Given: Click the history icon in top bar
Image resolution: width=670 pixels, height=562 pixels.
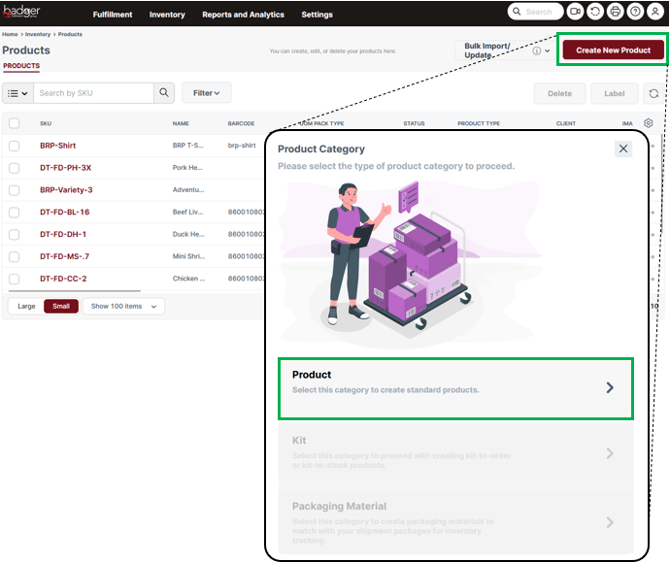Looking at the screenshot, I should pos(595,11).
